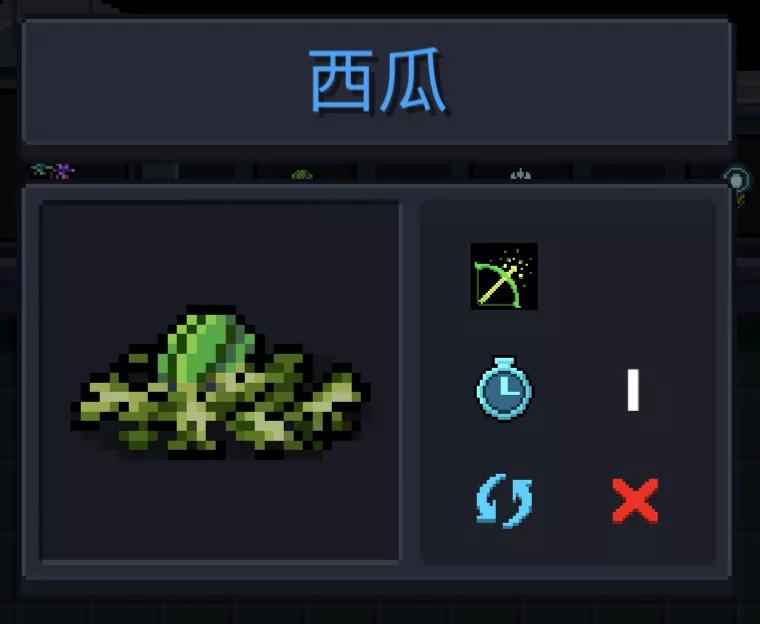The image size is (760, 624).
Task: Click the small green bush in garden row
Action: tap(302, 175)
